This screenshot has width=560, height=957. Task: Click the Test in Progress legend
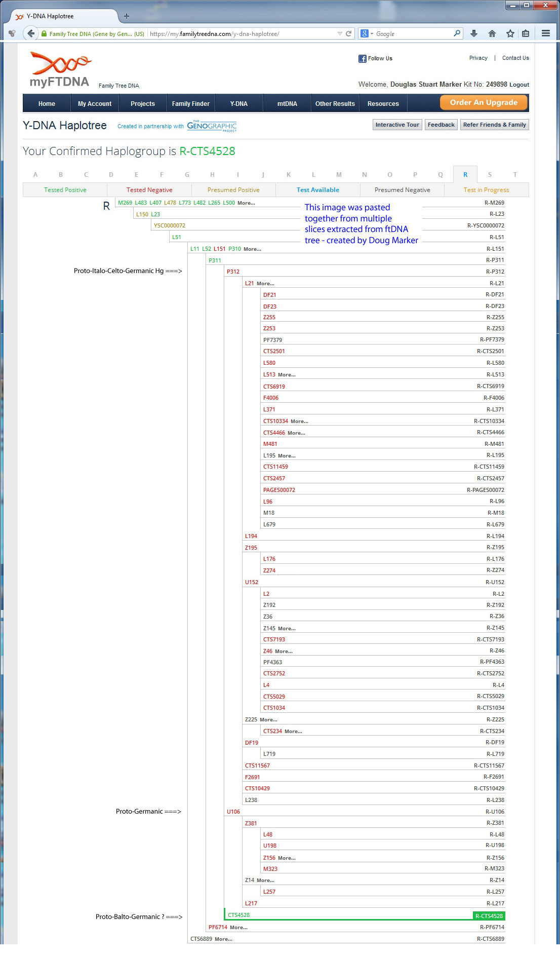pos(487,190)
